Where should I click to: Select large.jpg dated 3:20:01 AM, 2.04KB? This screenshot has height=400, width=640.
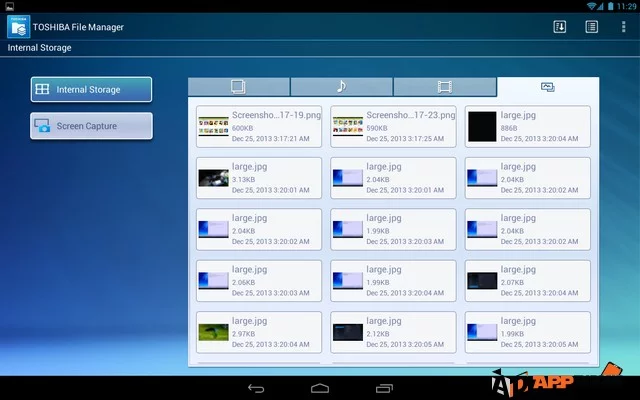click(393, 178)
